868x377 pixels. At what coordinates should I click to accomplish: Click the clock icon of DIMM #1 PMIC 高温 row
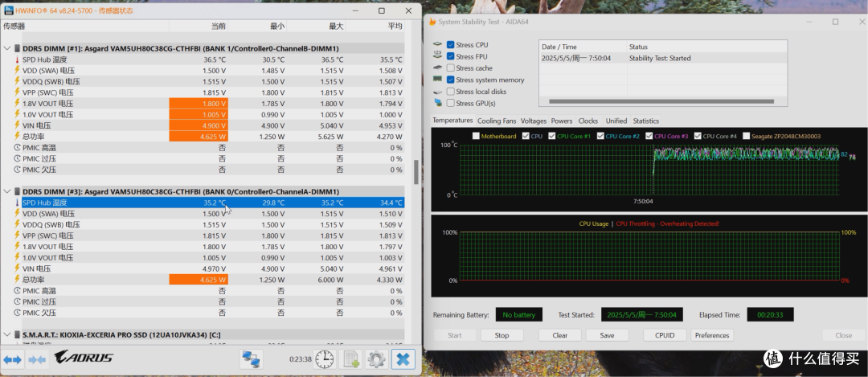click(17, 148)
